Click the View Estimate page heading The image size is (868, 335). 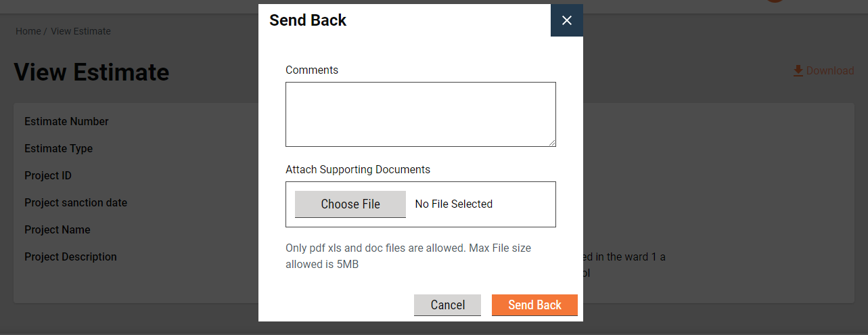coord(91,72)
